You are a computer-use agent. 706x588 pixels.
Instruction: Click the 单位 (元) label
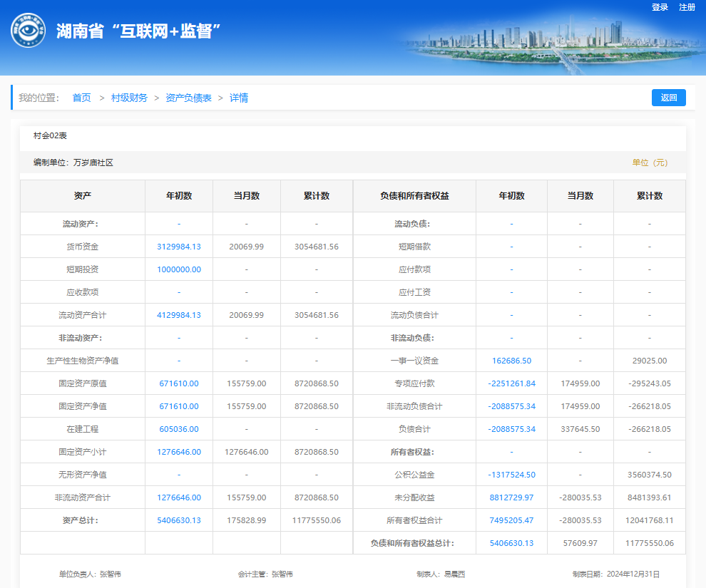pos(650,163)
